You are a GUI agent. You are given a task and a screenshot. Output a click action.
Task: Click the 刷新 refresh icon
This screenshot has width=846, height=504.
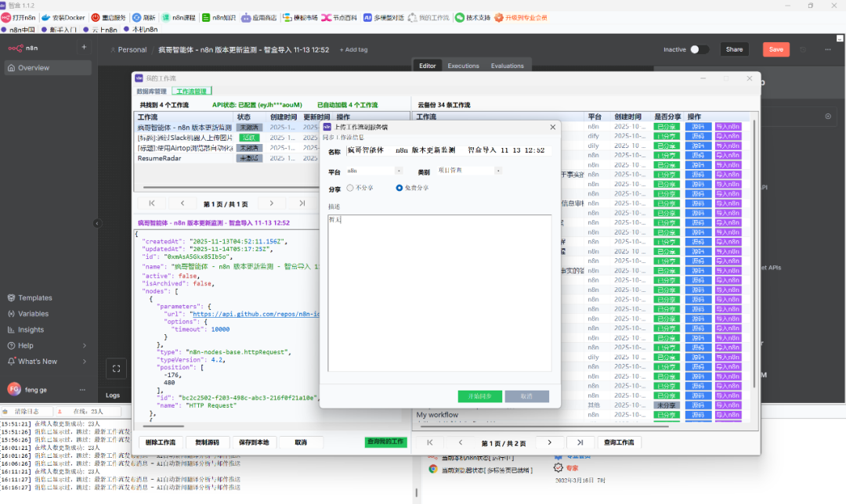[x=137, y=18]
